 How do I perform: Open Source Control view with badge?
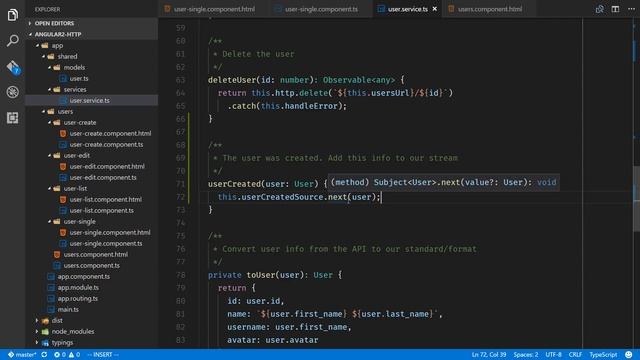click(13, 67)
